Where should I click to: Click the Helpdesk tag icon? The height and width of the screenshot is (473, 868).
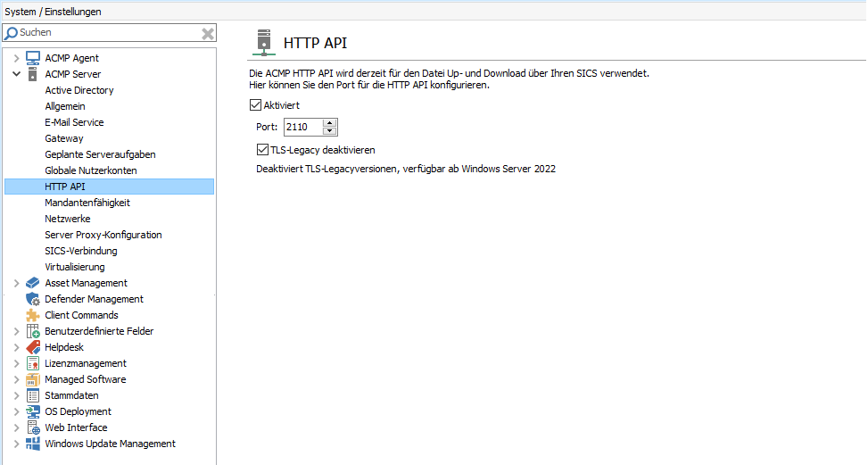33,347
